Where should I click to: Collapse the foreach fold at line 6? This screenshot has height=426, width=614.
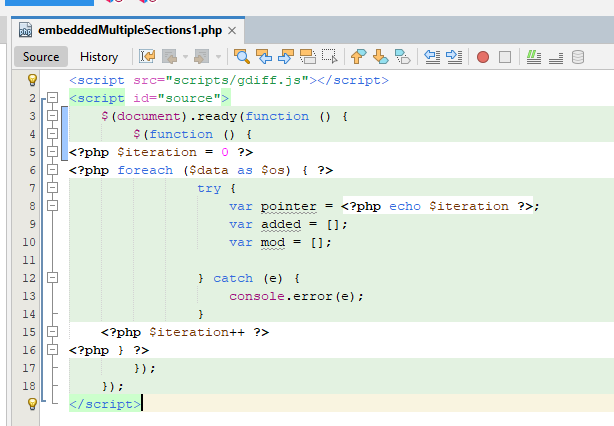tap(52, 170)
